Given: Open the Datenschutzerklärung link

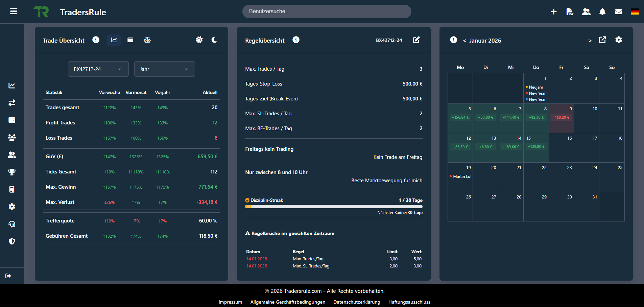Looking at the screenshot, I should pyautogui.click(x=357, y=302).
